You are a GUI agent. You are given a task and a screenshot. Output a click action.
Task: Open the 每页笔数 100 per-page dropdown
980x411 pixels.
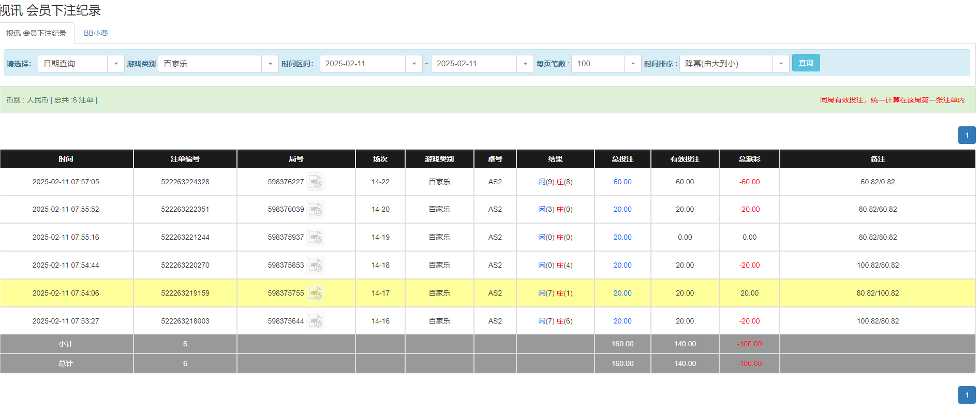pos(632,64)
